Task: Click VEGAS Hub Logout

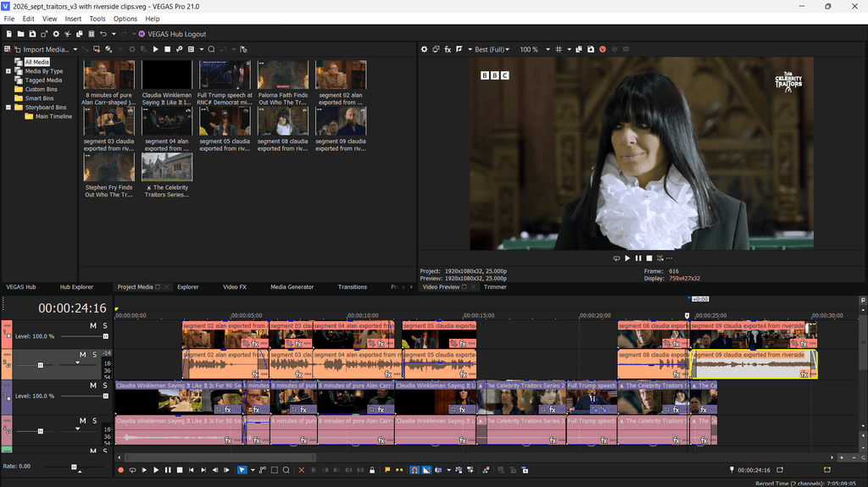Action: pos(171,34)
